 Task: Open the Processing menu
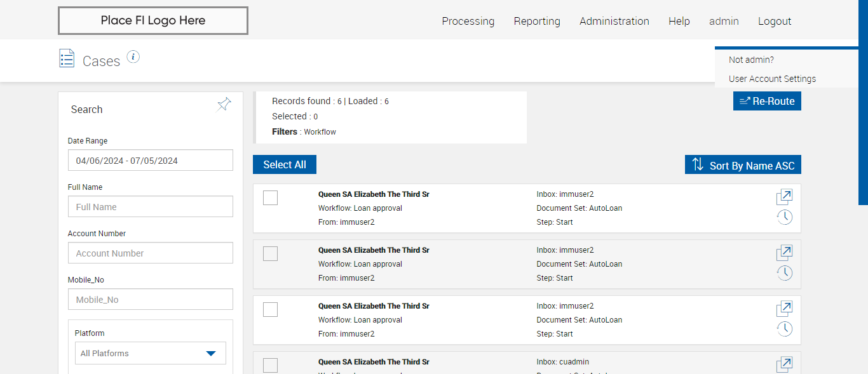(468, 21)
